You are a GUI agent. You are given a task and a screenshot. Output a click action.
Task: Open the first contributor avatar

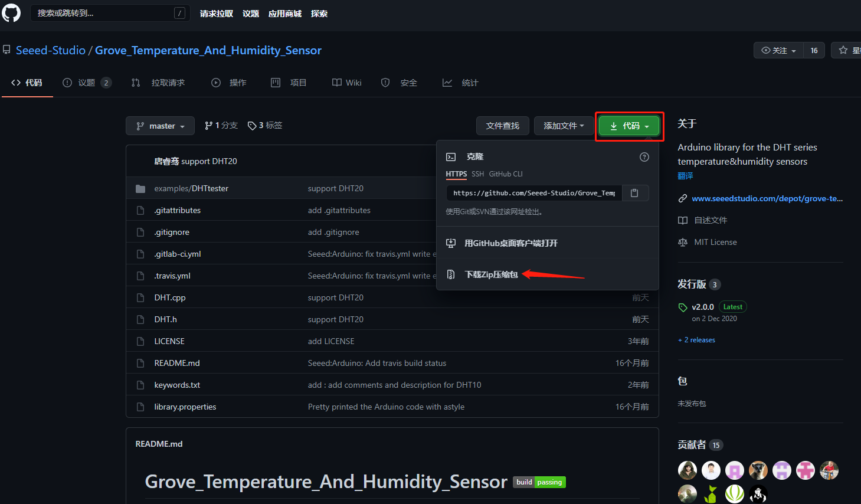688,470
